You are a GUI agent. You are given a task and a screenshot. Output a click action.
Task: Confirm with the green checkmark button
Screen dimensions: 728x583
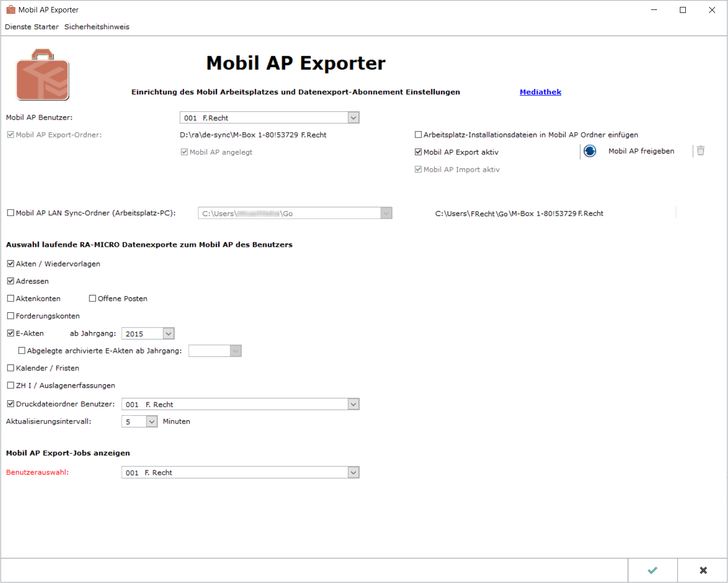pos(653,570)
